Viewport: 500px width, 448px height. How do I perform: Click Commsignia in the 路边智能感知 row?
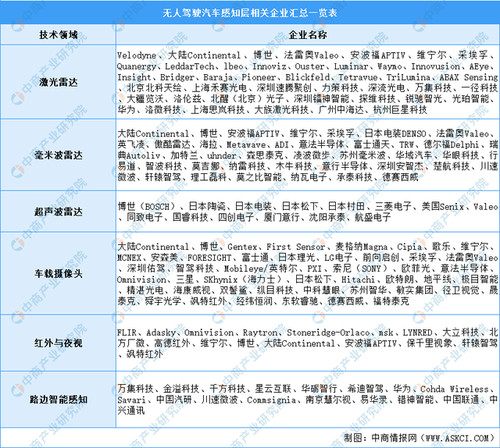coord(271,400)
